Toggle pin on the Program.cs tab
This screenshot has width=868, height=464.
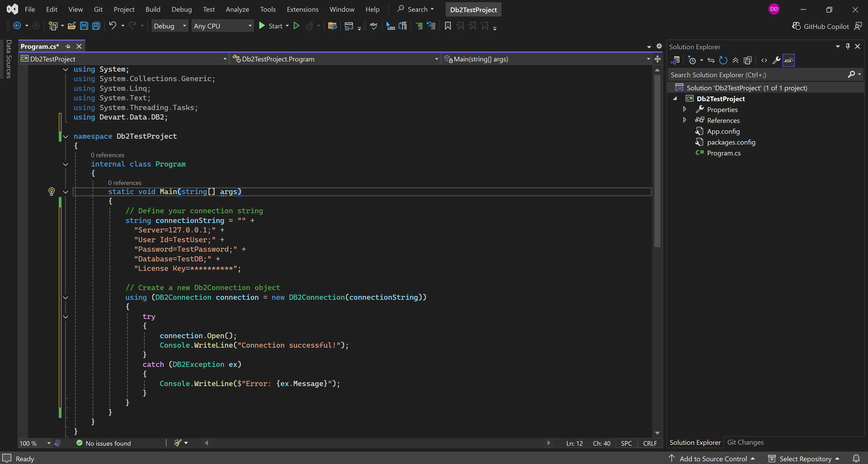tap(68, 47)
